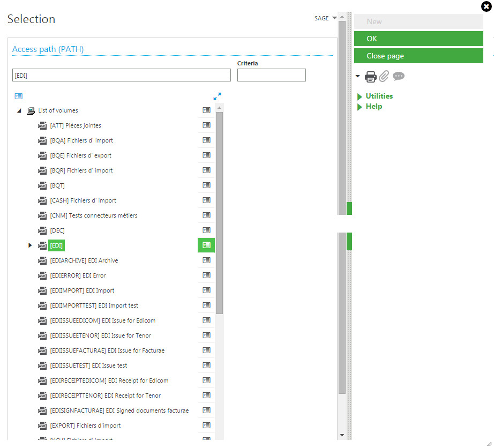Image resolution: width=494 pixels, height=448 pixels.
Task: Click the speech bubble comment icon
Action: coord(399,77)
